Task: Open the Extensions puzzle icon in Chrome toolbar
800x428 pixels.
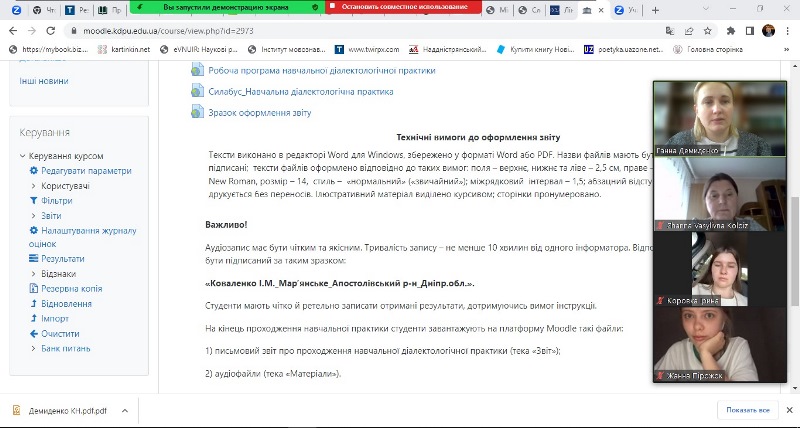Action: 729,30
